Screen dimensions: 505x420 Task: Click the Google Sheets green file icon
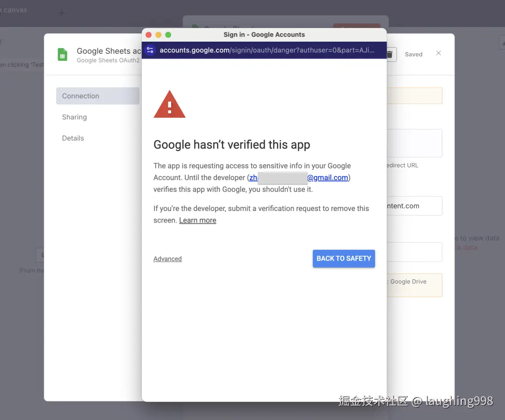(63, 54)
